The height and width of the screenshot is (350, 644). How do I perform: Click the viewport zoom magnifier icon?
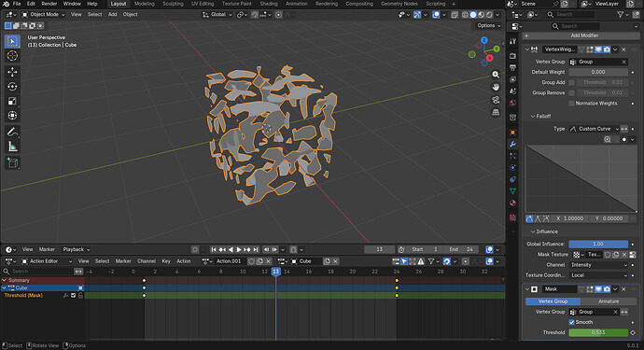click(496, 75)
